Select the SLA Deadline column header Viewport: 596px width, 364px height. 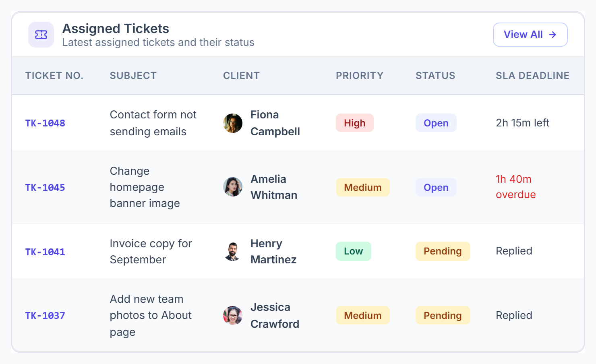532,76
